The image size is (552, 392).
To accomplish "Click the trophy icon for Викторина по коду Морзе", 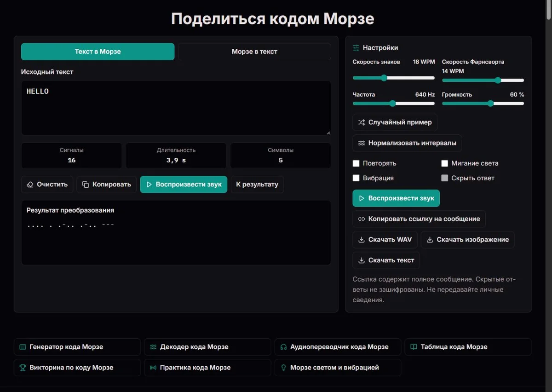I will 23,368.
